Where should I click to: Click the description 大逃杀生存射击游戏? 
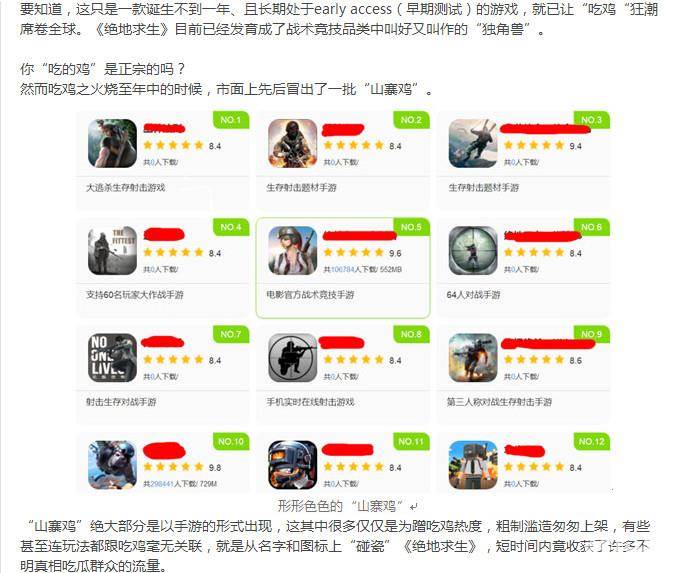126,188
